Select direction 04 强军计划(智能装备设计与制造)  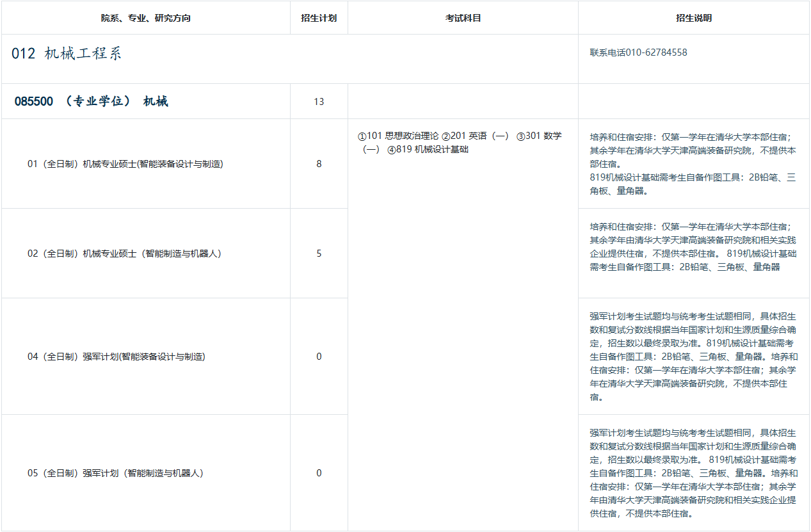[x=116, y=357]
